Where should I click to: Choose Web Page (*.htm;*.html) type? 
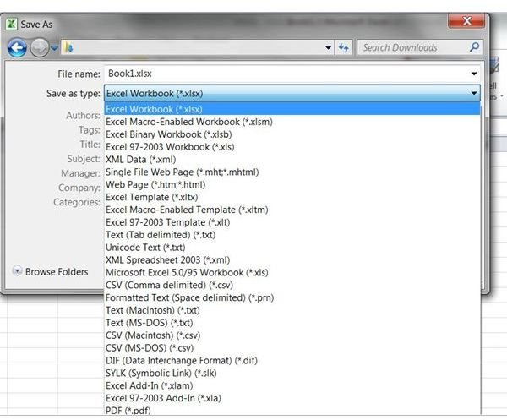click(x=292, y=184)
